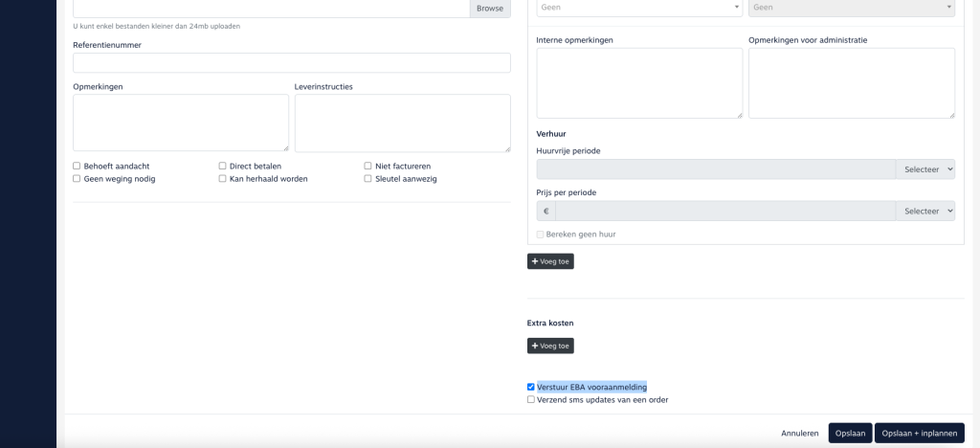Click the Browse file upload button

point(489,8)
